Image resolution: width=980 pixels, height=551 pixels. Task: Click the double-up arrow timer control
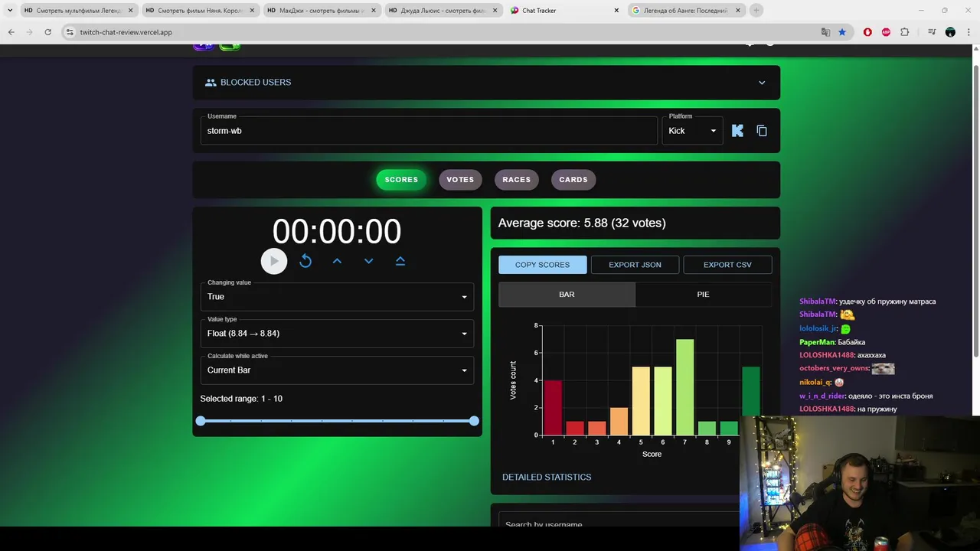point(400,261)
